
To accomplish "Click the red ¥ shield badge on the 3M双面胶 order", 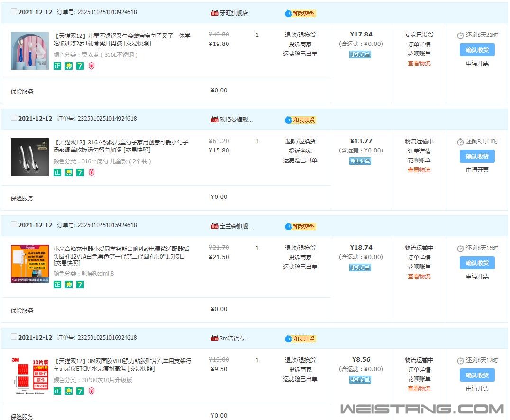I will [91, 391].
